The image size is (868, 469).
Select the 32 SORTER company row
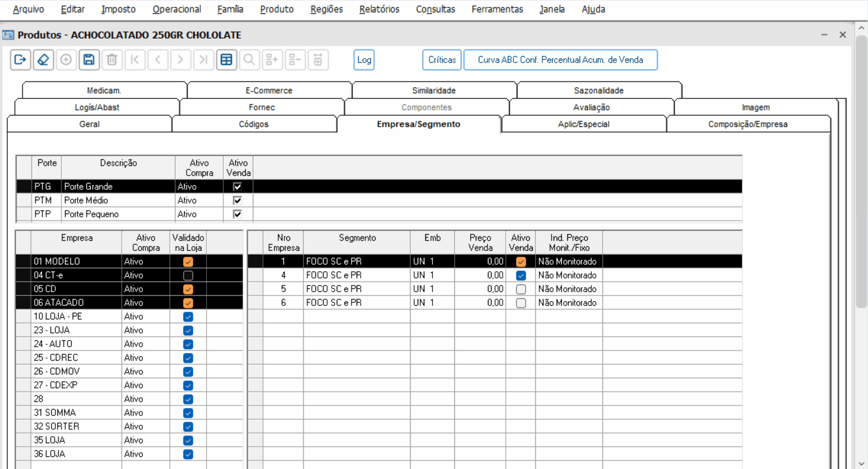pyautogui.click(x=130, y=427)
